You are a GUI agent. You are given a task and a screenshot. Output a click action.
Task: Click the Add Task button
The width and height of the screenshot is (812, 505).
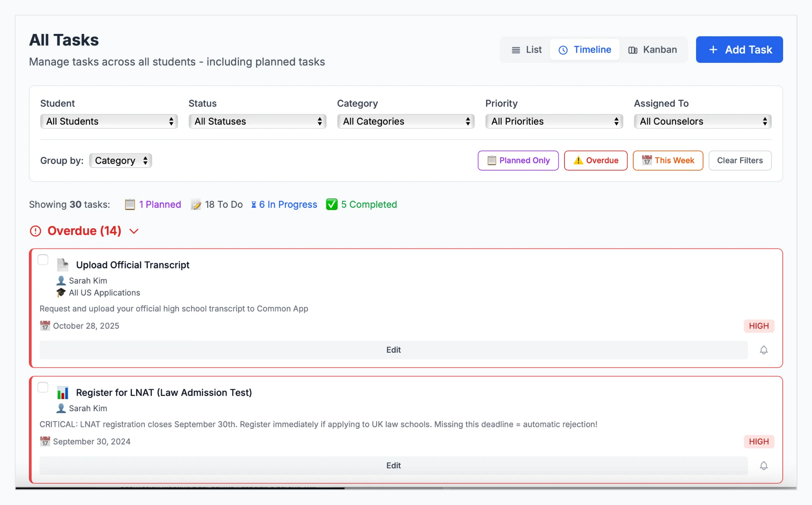(x=739, y=50)
